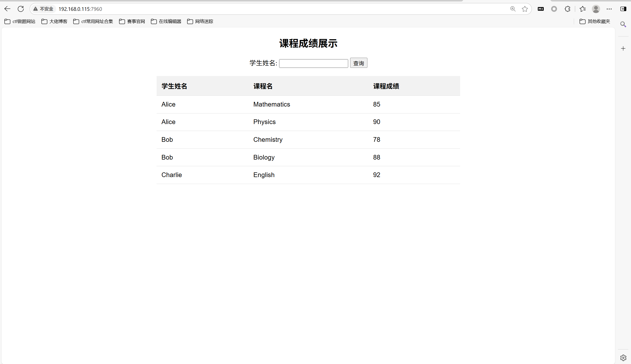Open the Markdown viewer extension icon

click(541, 9)
